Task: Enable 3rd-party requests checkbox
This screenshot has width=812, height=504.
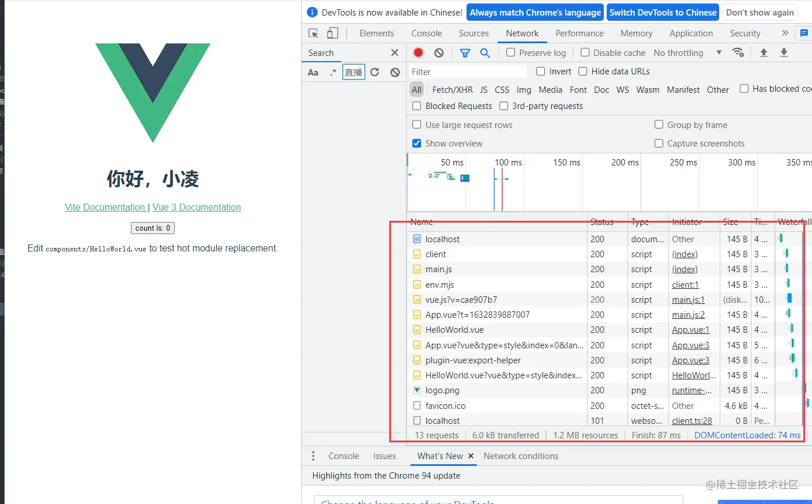Action: (504, 106)
